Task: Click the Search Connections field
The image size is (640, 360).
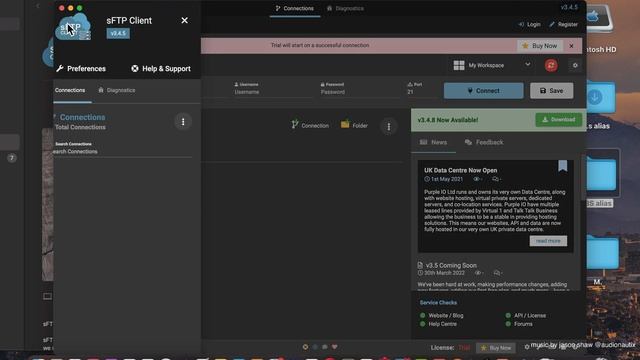Action: (122, 151)
